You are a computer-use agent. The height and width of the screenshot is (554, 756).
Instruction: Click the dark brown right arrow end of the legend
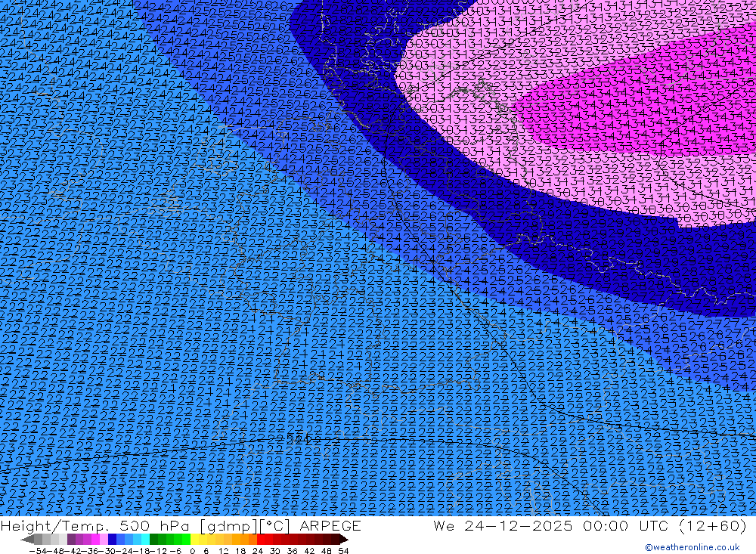pyautogui.click(x=343, y=540)
